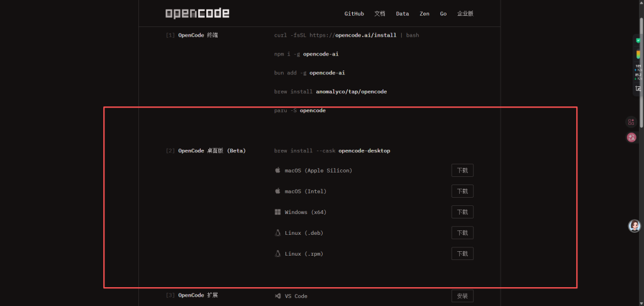The image size is (644, 306).
Task: Click the macOS (Apple Silicon) label
Action: click(x=318, y=170)
